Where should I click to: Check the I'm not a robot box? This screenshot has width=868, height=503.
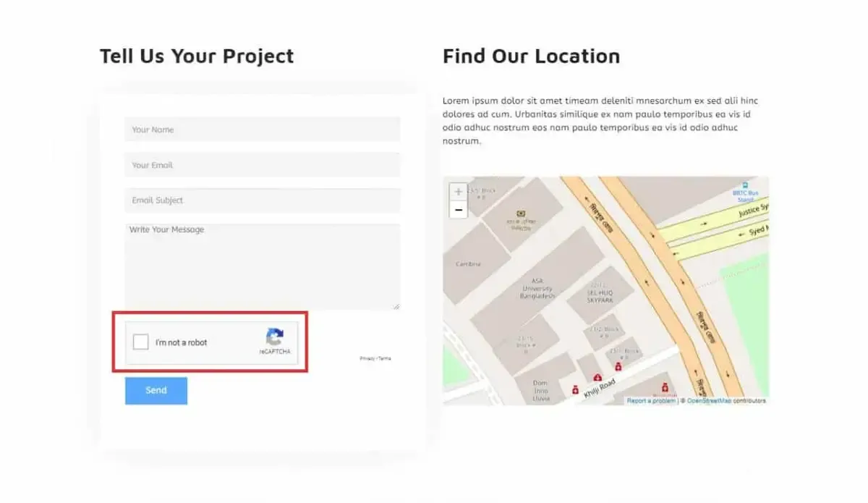(x=141, y=342)
